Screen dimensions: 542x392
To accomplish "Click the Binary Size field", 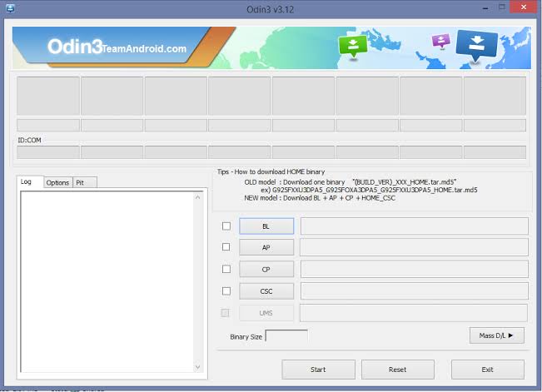I will pos(286,336).
